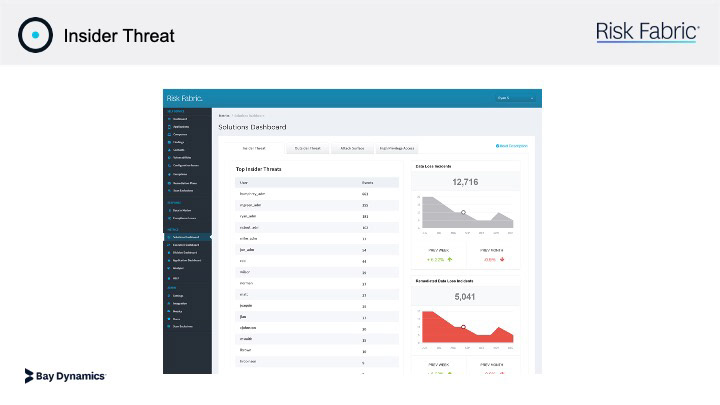Click the Division Dashboard sidebar icon
Image resolution: width=720 pixels, height=405 pixels.
169,253
